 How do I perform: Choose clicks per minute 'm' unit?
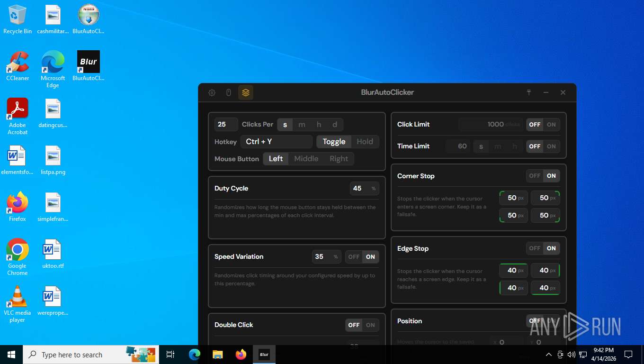(302, 125)
